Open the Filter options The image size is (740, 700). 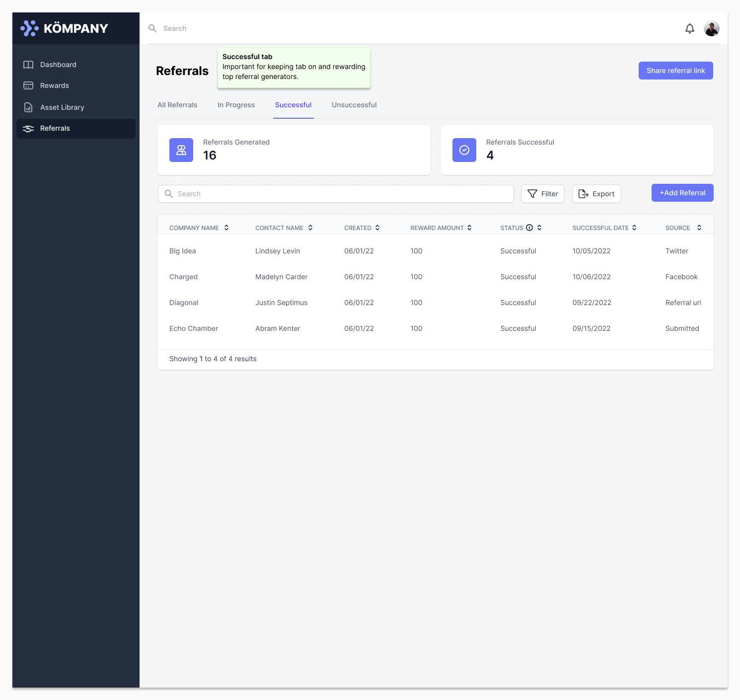pos(542,194)
